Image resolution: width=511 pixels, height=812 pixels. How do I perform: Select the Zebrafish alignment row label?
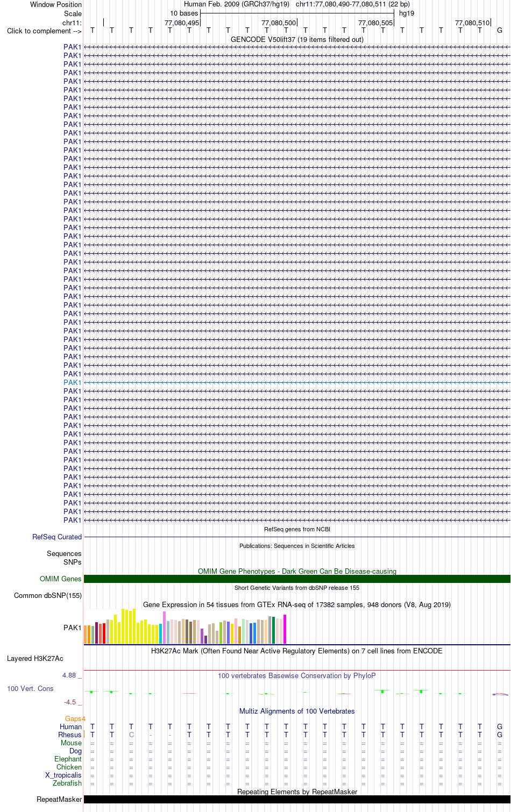point(67,783)
